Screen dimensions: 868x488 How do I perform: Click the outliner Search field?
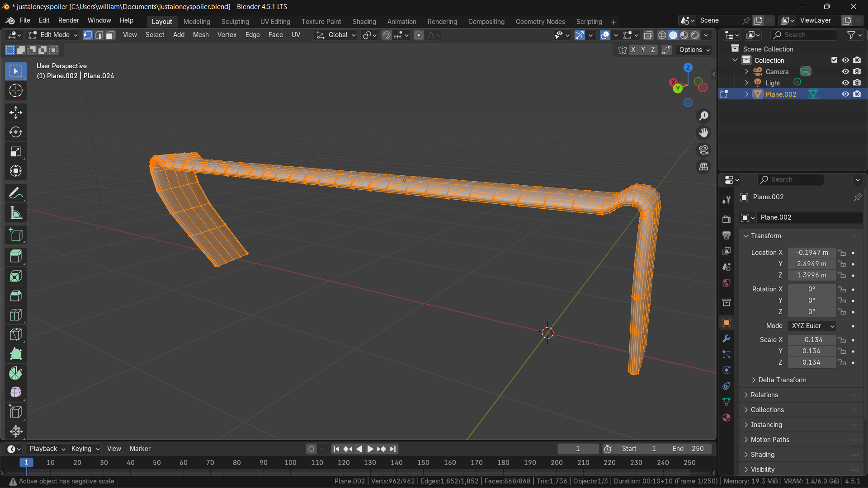tap(804, 35)
